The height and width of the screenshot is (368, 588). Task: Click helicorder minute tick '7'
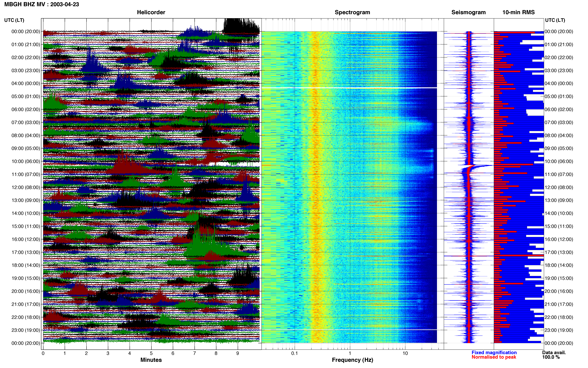[195, 353]
